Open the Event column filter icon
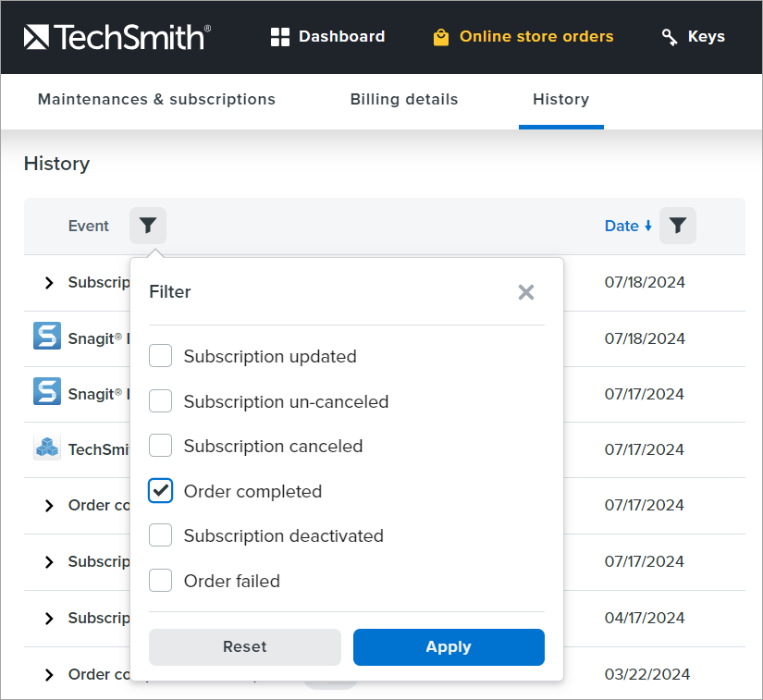This screenshot has width=763, height=700. 148,226
